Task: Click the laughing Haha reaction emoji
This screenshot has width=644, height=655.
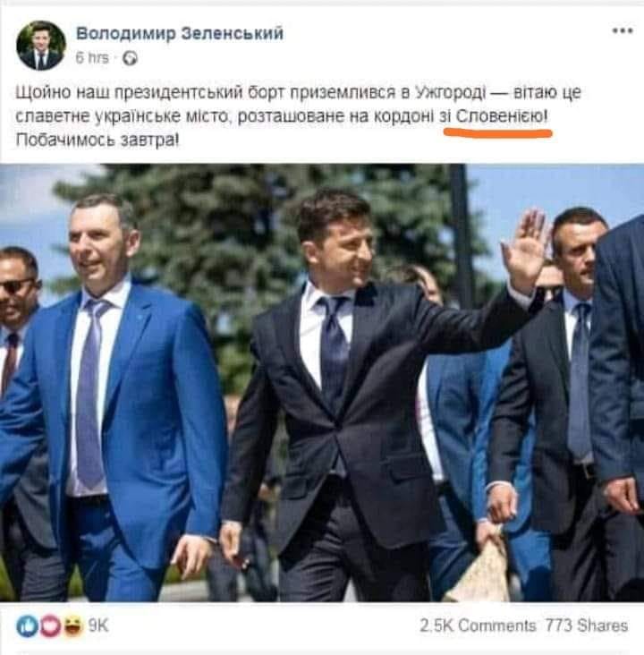Action: pyautogui.click(x=73, y=625)
